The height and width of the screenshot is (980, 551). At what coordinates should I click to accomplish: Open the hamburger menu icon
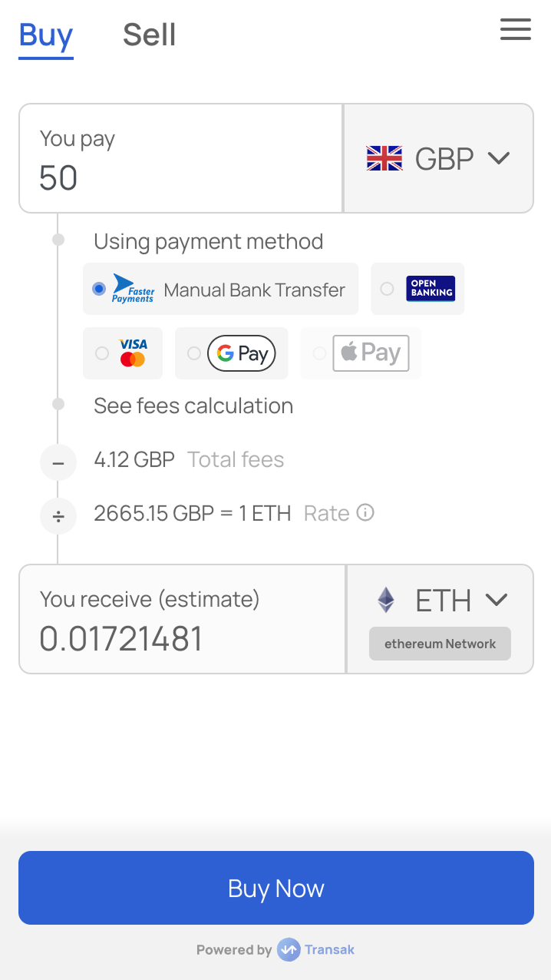click(516, 29)
